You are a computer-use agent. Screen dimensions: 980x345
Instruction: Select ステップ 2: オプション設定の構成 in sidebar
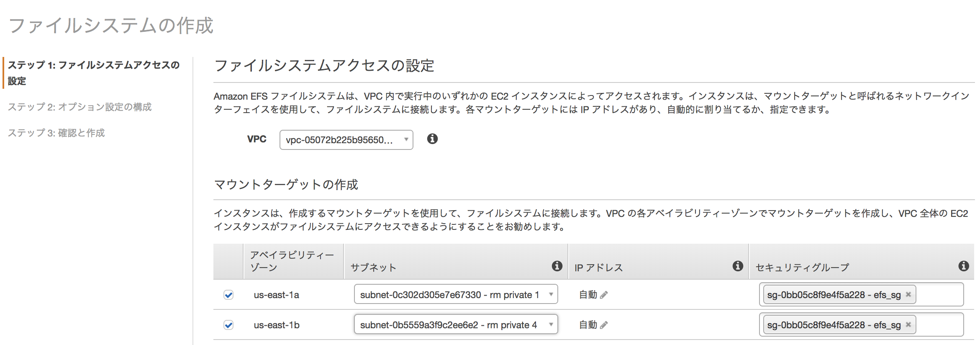[80, 107]
